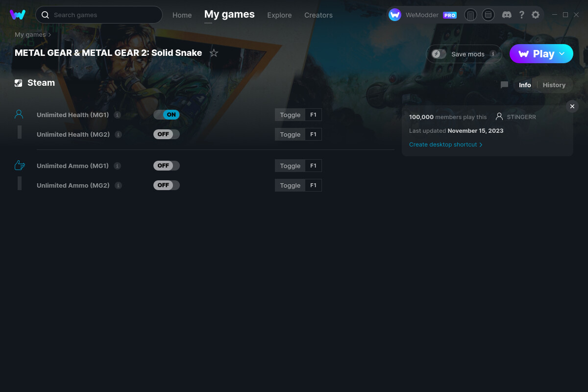Image resolution: width=588 pixels, height=392 pixels.
Task: Click Toggle for Unlimited Health (MG2)
Action: point(290,134)
